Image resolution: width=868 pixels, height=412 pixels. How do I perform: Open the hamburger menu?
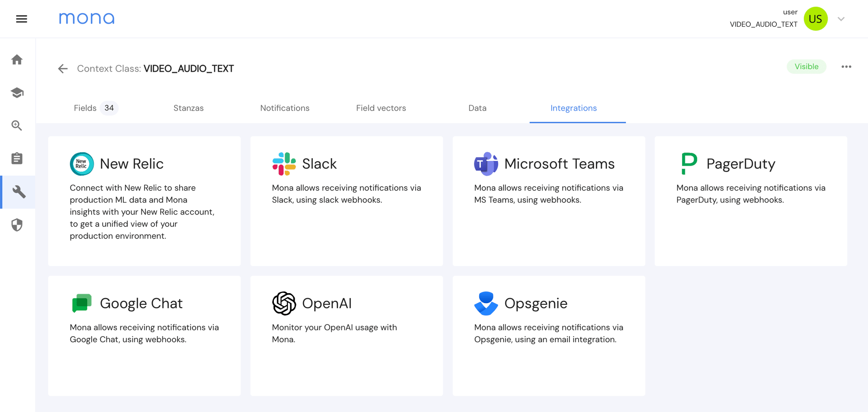pos(21,19)
